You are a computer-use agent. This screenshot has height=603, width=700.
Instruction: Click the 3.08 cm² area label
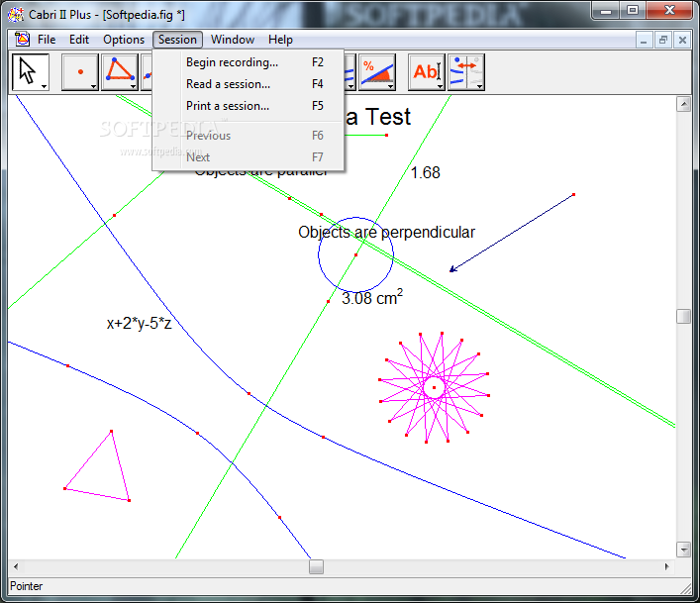[372, 297]
